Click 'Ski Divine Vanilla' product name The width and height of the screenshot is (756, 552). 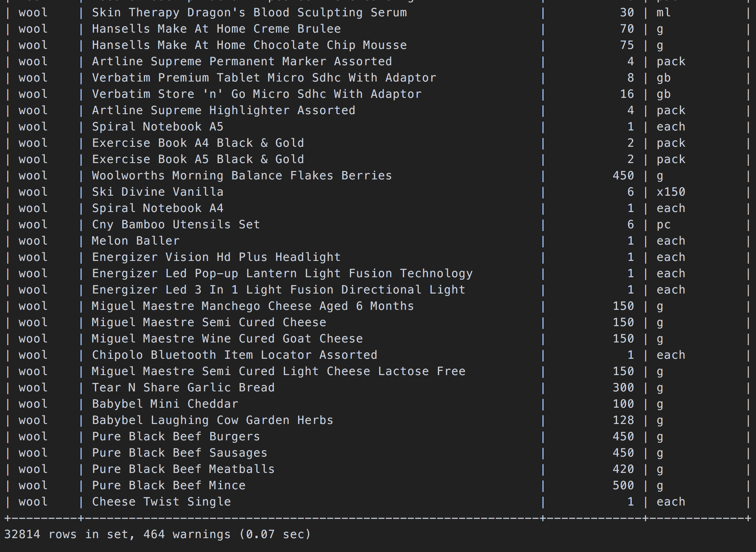point(158,192)
